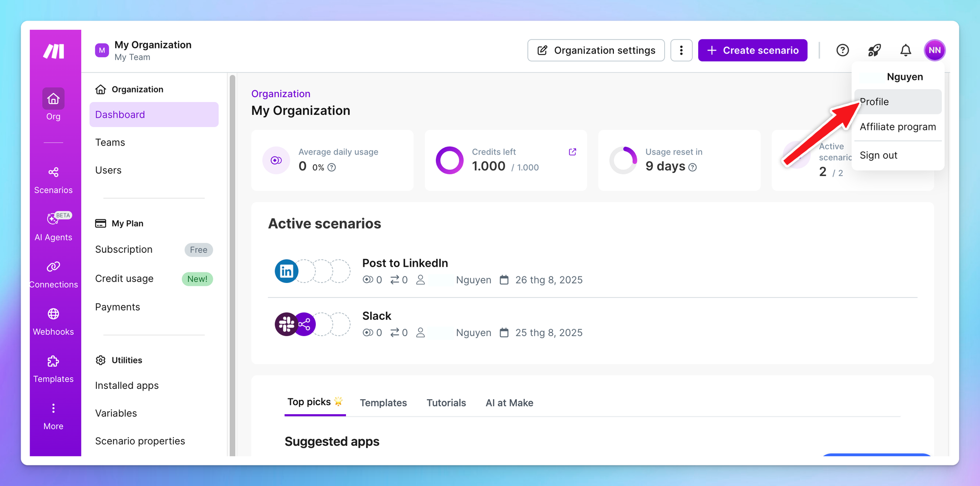Click the rocket icon in the header

874,50
